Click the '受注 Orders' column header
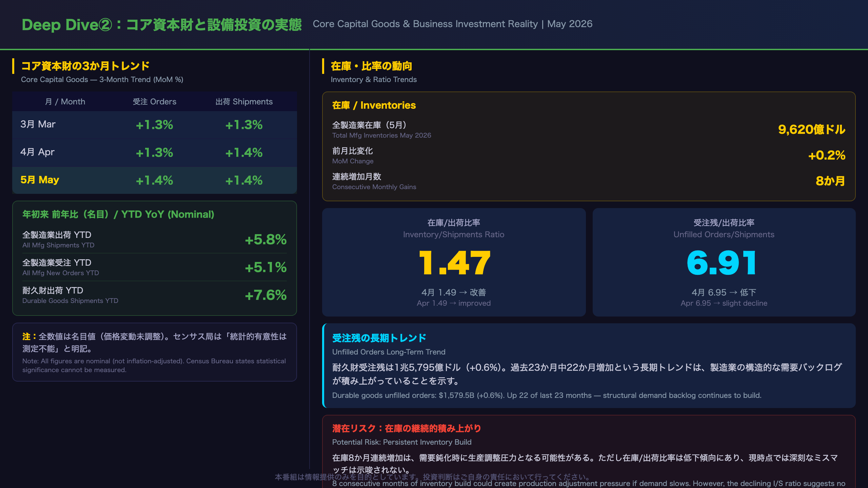 pos(155,102)
